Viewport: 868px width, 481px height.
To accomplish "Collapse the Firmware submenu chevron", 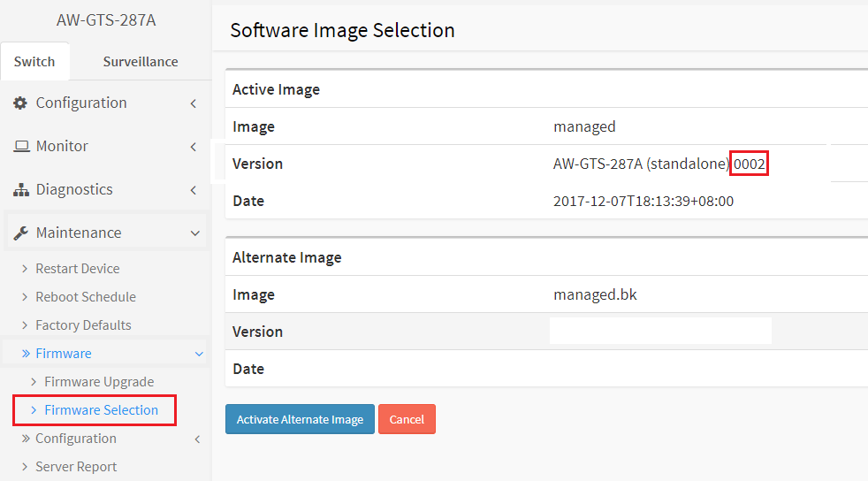I will pyautogui.click(x=199, y=355).
